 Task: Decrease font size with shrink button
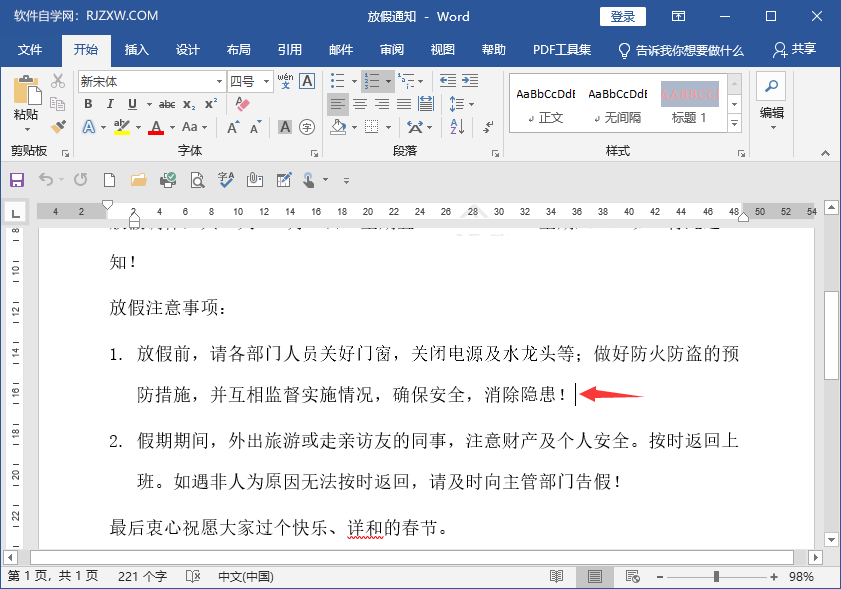255,127
